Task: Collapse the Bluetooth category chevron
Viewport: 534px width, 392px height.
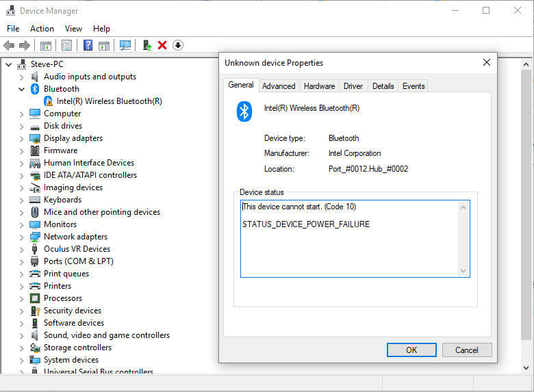Action: click(21, 89)
